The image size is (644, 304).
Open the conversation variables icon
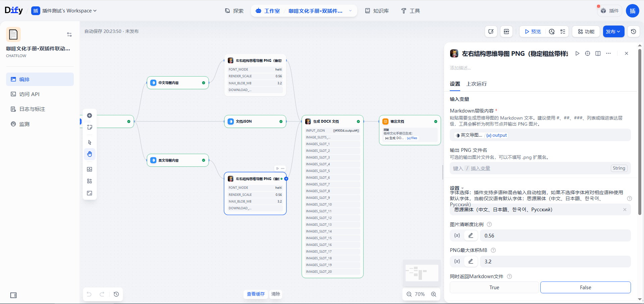coord(491,32)
